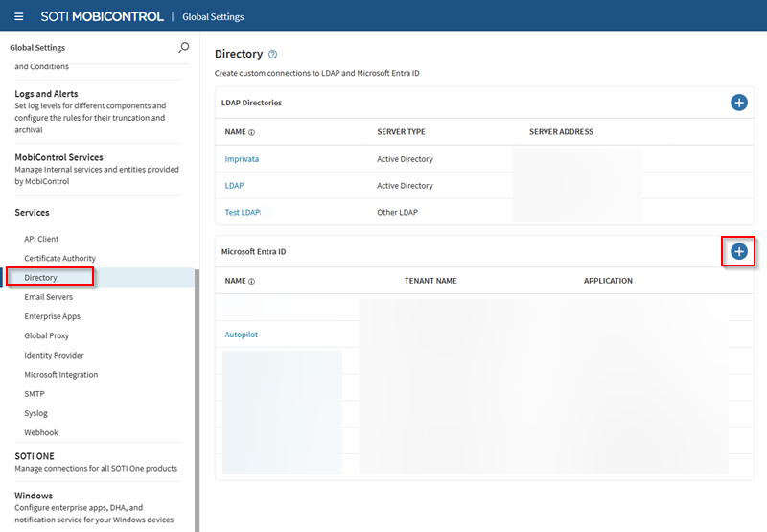
Task: Click the info icon beside Entra NAME column
Action: pos(251,281)
